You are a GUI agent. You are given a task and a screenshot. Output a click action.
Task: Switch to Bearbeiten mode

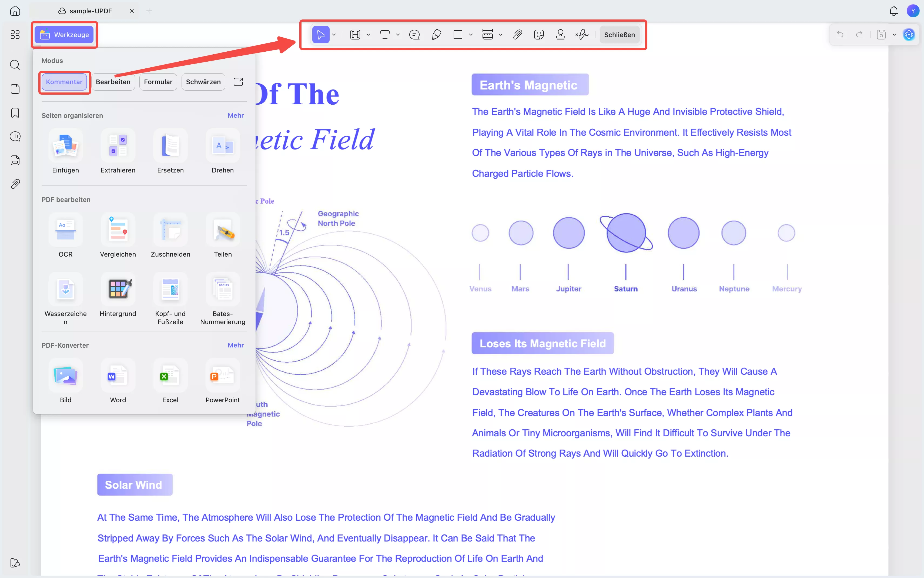[113, 82]
